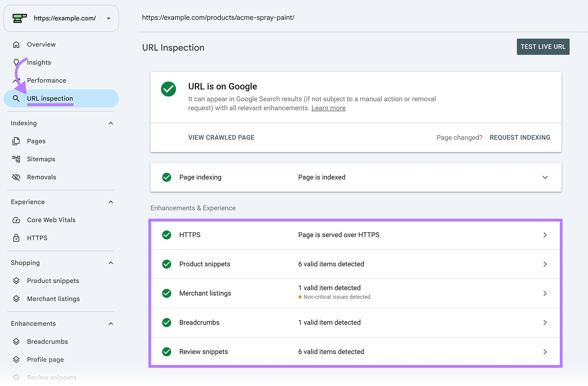Click the sidebar Merchant listings layers icon
This screenshot has height=386, width=588.
point(16,299)
